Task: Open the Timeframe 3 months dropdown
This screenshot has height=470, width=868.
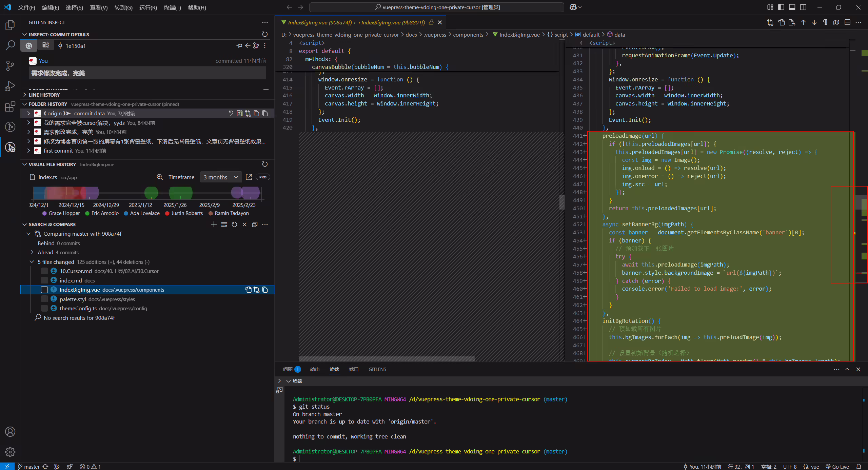Action: [221, 177]
